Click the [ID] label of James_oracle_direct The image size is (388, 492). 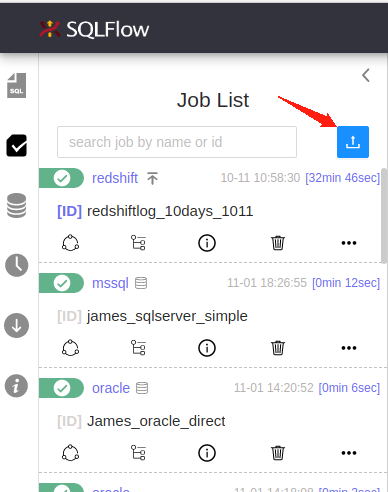click(x=69, y=421)
